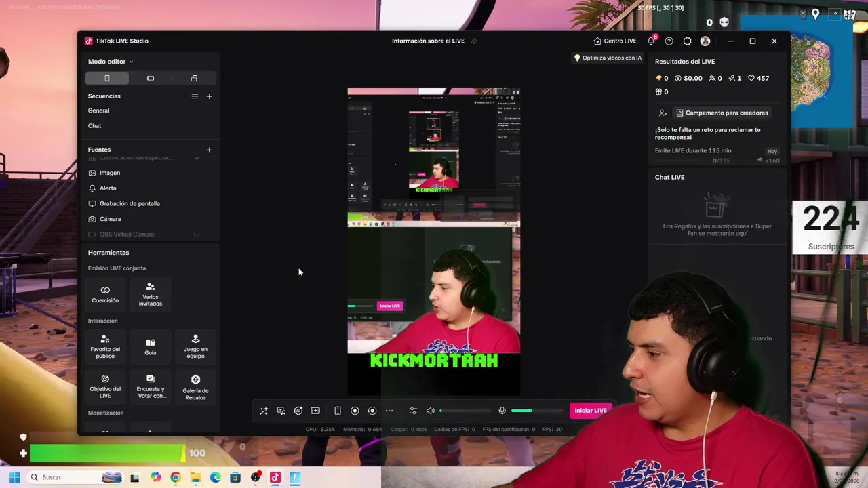Screen dimensions: 868x488
Task: Open the three-dots more options menu
Action: (389, 411)
